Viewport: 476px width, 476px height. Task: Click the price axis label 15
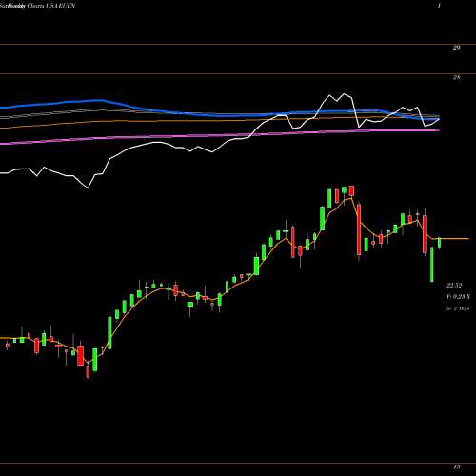tap(456, 466)
